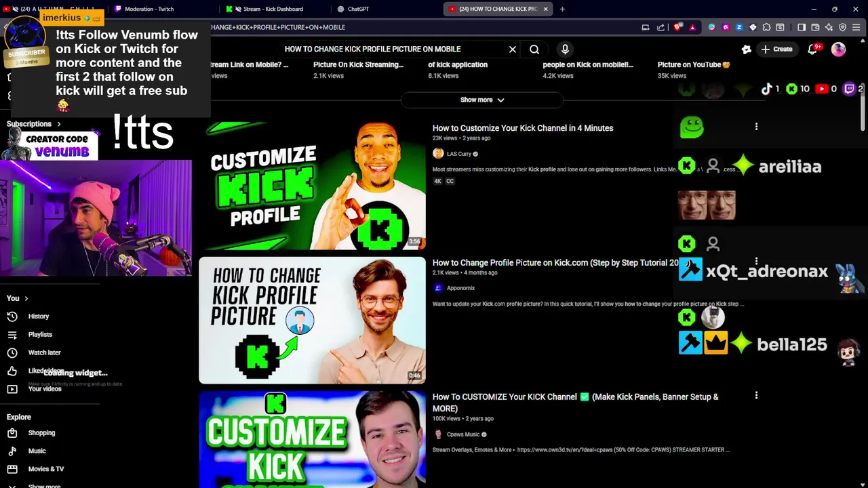
Task: Clear the YouTube search box text
Action: pos(513,49)
